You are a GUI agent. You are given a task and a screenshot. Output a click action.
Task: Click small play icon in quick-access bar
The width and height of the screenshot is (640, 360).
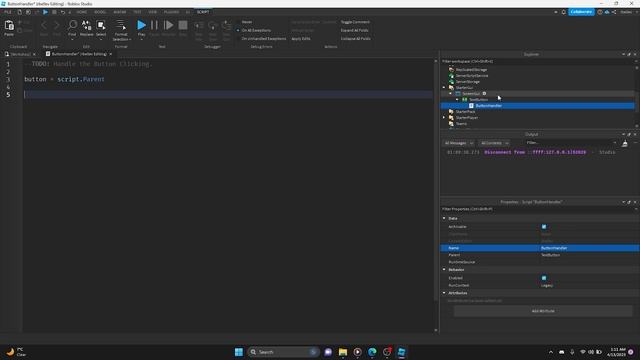coord(45,12)
